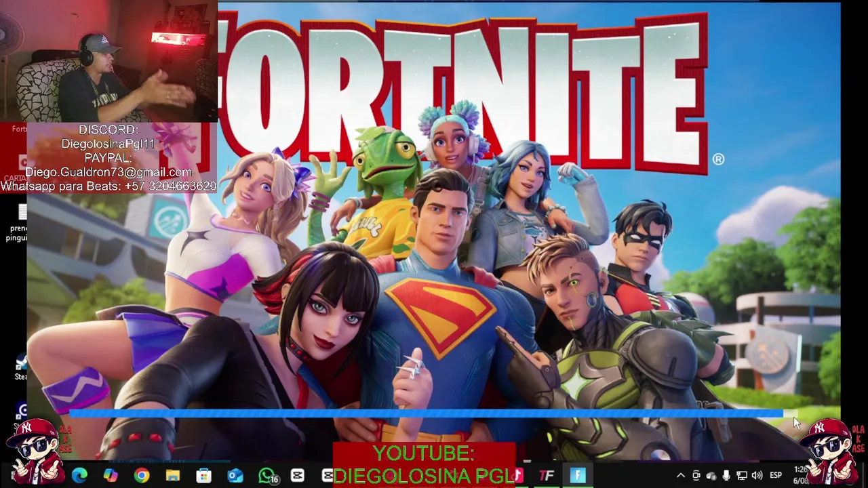Change the ESP input language
The image size is (868, 488).
point(776,476)
